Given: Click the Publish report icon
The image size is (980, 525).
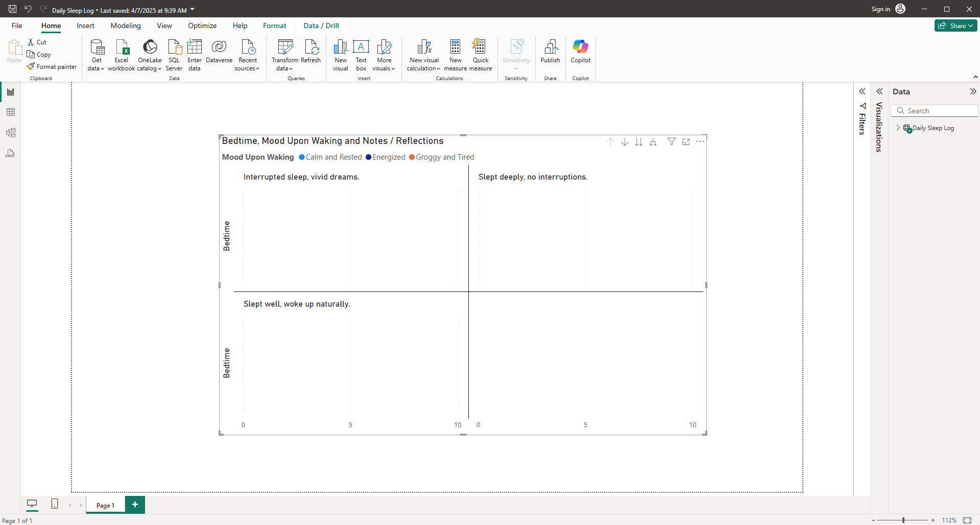Looking at the screenshot, I should point(550,52).
